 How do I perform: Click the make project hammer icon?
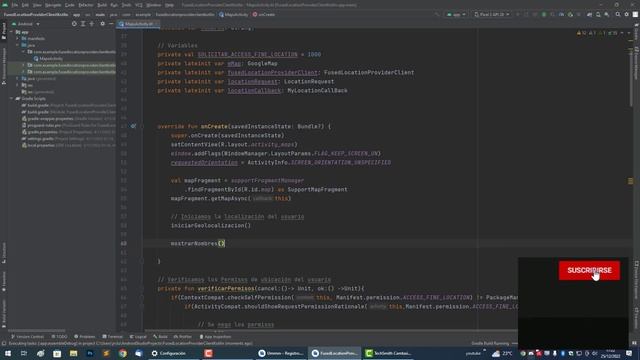coord(437,14)
